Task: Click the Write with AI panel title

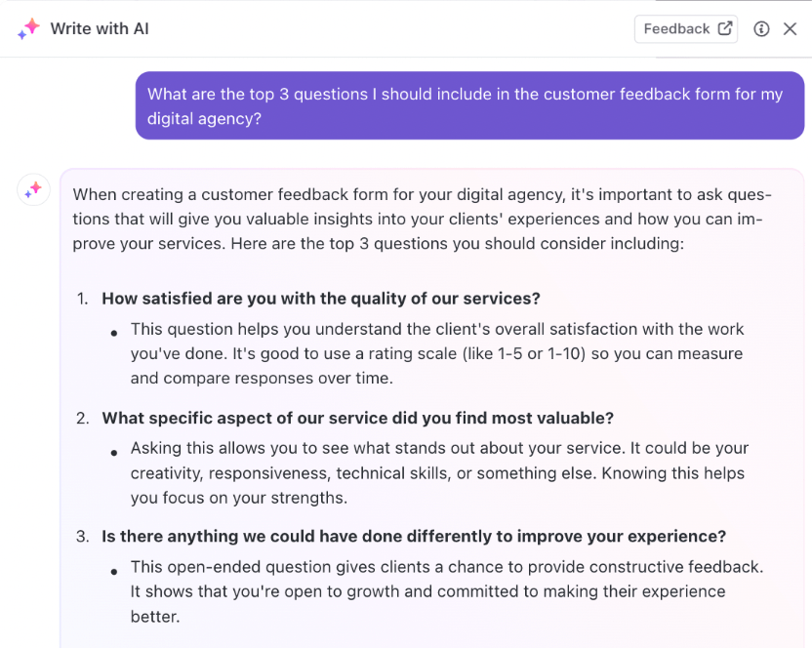Action: point(100,28)
